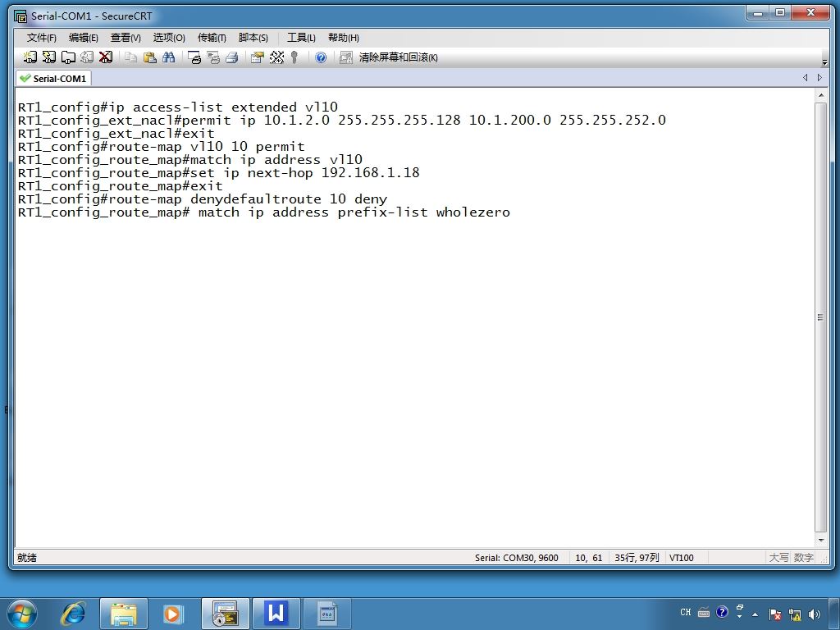The height and width of the screenshot is (630, 840).
Task: Click 'denydefaultroute' in the terminal output
Action: pos(256,199)
